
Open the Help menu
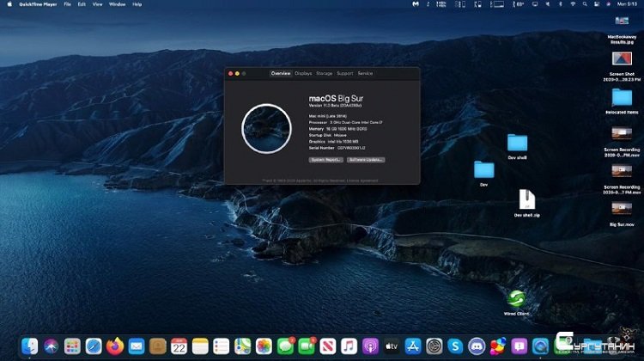click(x=137, y=4)
